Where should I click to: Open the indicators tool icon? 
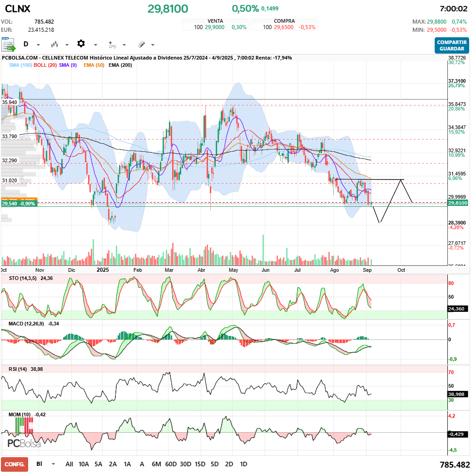point(112,45)
